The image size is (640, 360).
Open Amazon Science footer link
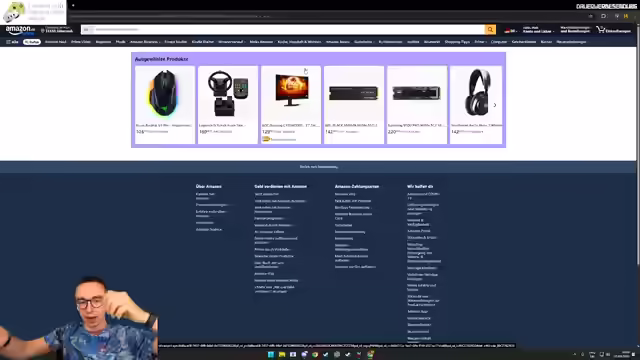(x=209, y=229)
